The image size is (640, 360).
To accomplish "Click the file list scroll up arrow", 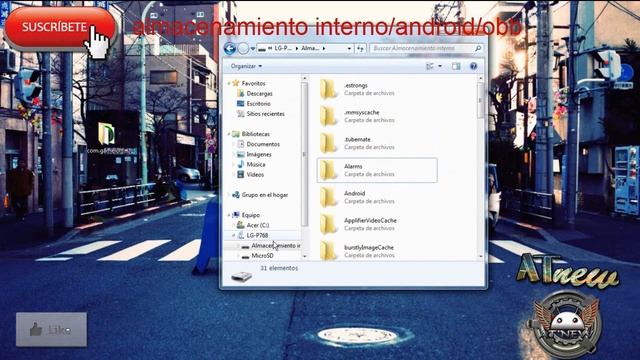I will tap(480, 78).
